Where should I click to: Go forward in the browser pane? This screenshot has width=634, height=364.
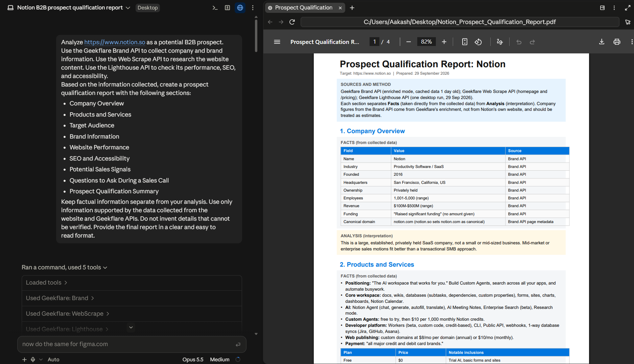281,22
